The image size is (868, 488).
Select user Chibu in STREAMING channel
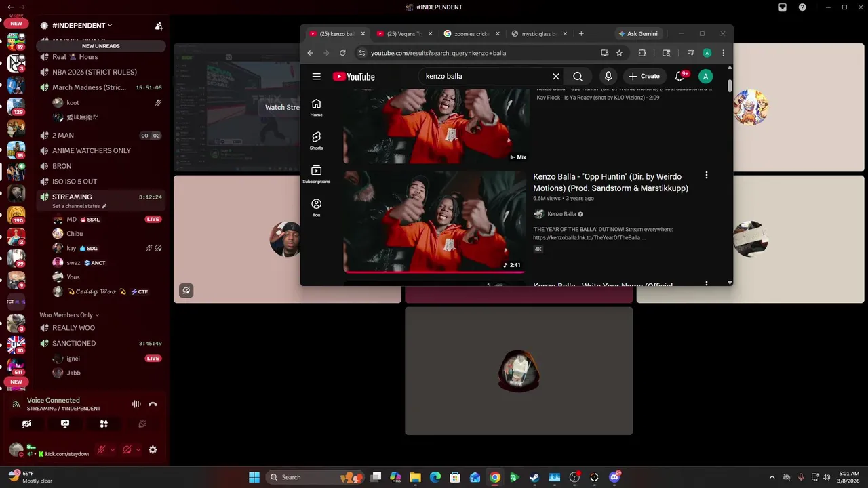(x=108, y=234)
